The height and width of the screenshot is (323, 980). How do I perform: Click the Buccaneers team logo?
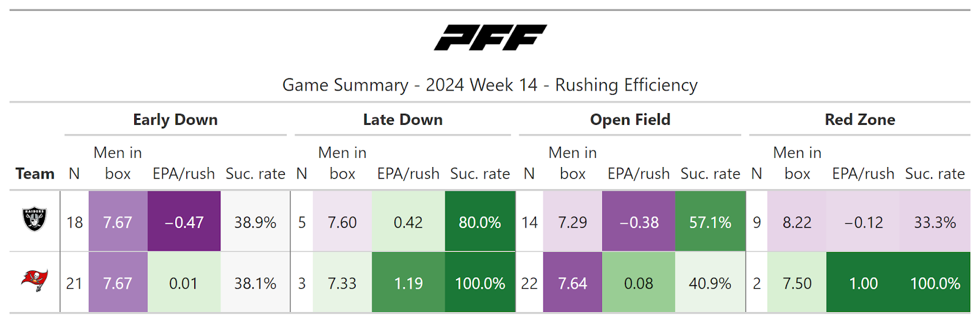tap(35, 281)
